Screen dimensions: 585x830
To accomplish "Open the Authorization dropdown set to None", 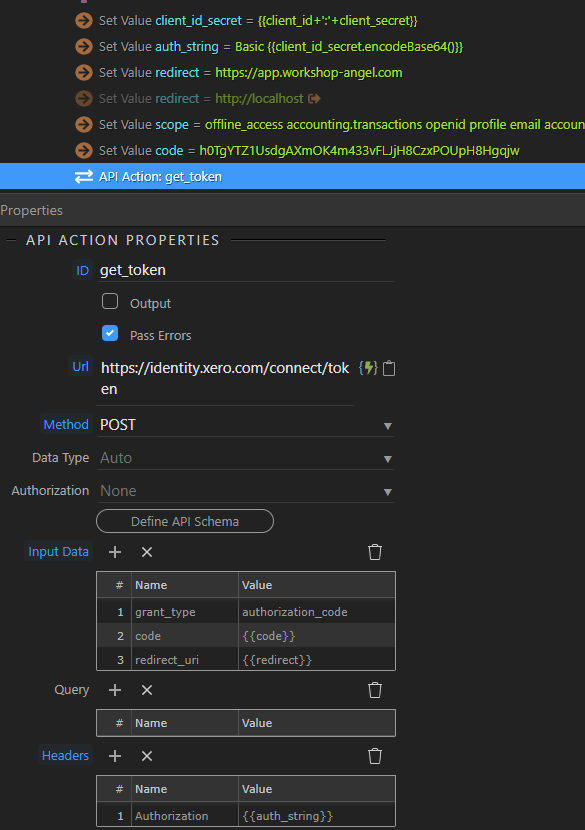I will 246,491.
